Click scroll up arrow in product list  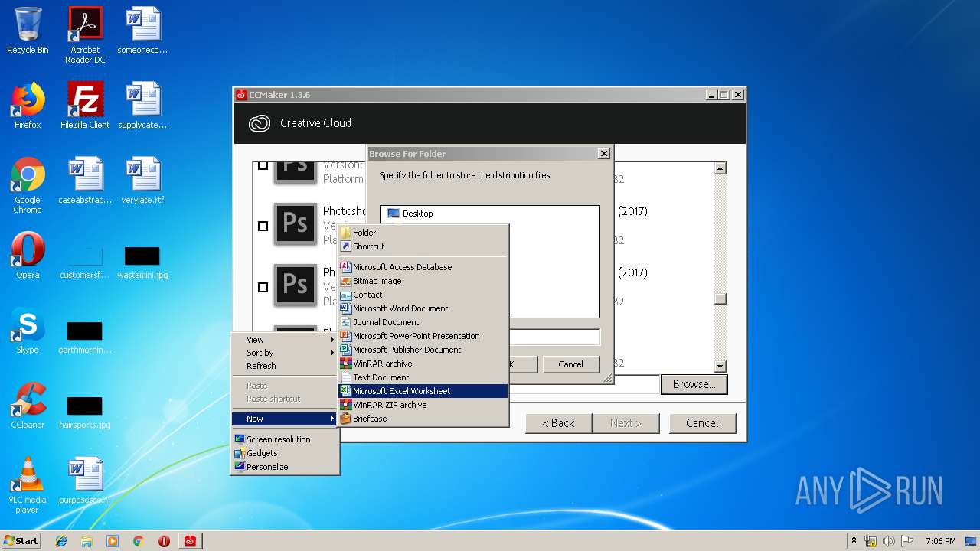pos(720,168)
